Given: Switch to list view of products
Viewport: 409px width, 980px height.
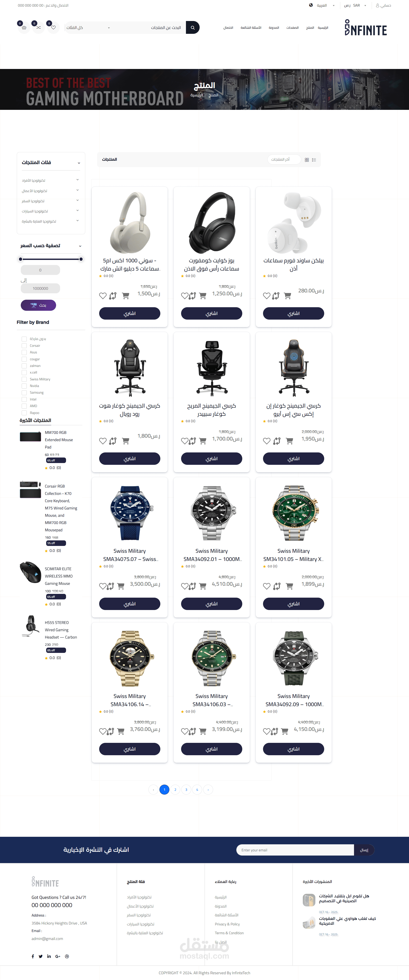Looking at the screenshot, I should coord(314,160).
